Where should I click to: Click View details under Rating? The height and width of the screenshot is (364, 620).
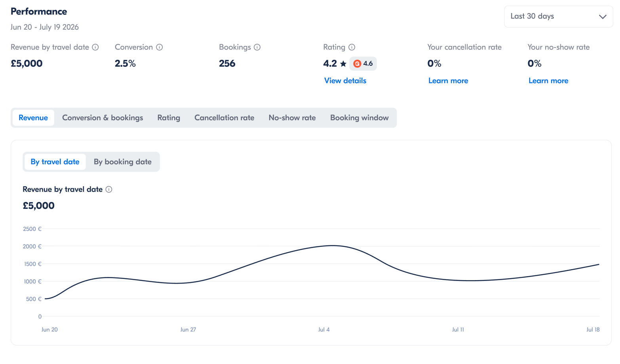point(345,81)
